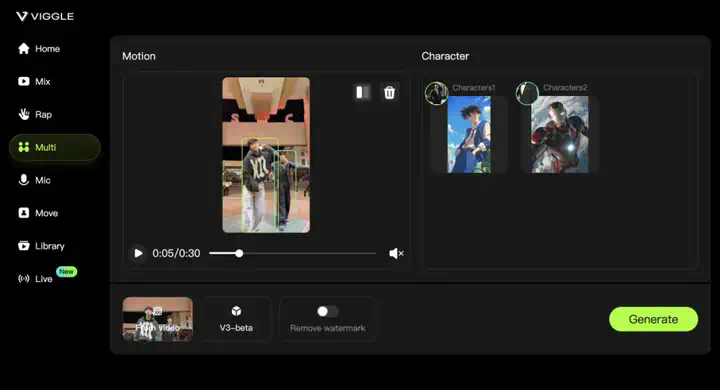
Task: Select the Multi menu item
Action: click(x=55, y=147)
